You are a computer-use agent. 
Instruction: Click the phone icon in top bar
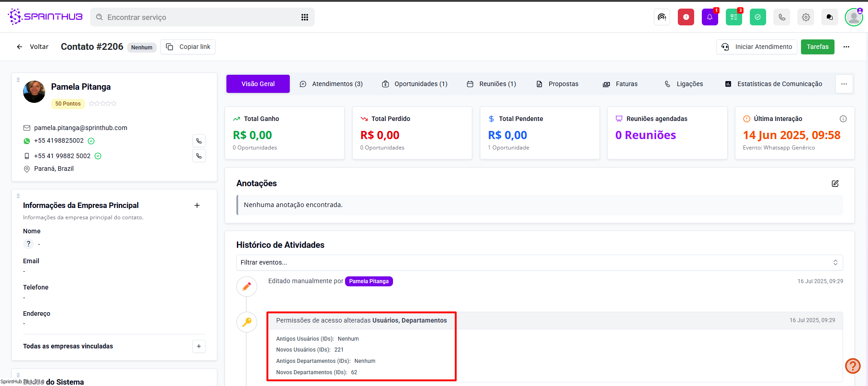click(782, 17)
